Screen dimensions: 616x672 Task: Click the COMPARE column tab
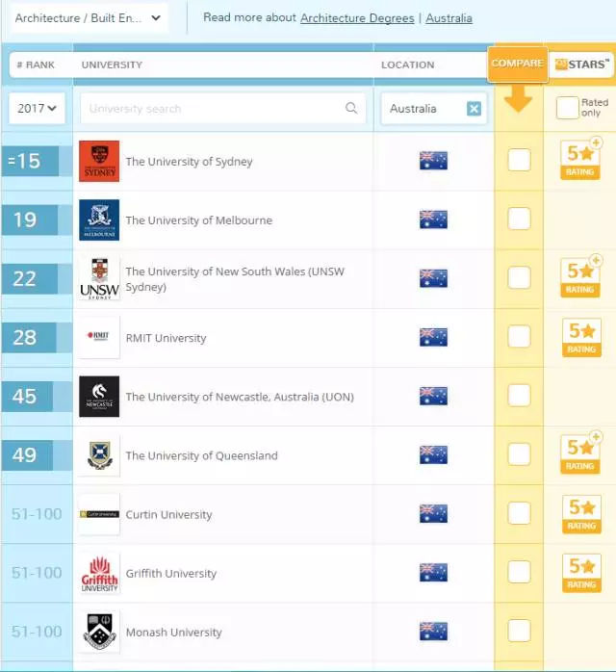click(518, 64)
